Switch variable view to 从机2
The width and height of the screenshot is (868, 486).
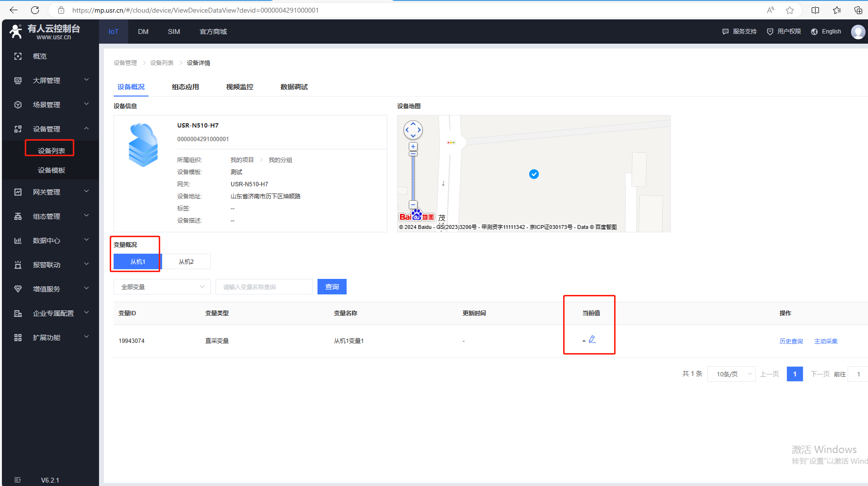[186, 261]
